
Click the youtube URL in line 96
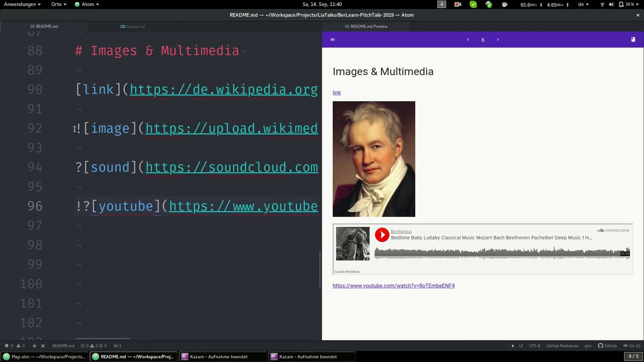point(244,207)
